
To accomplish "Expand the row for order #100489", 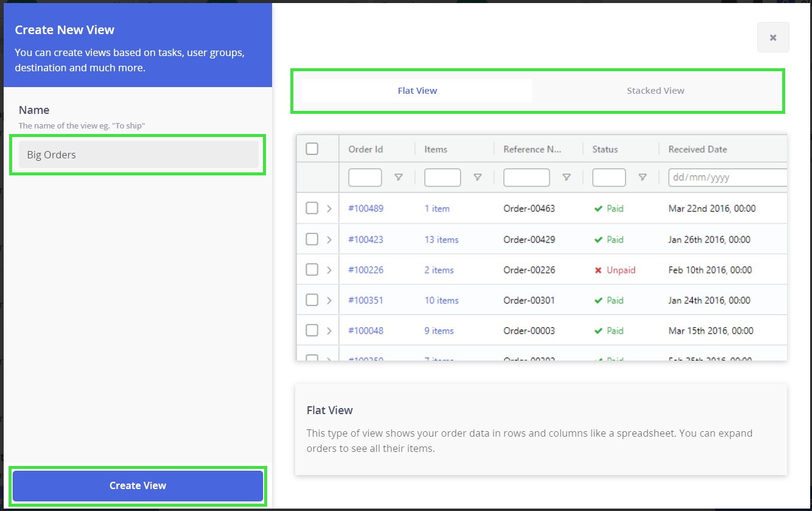I will (x=329, y=208).
